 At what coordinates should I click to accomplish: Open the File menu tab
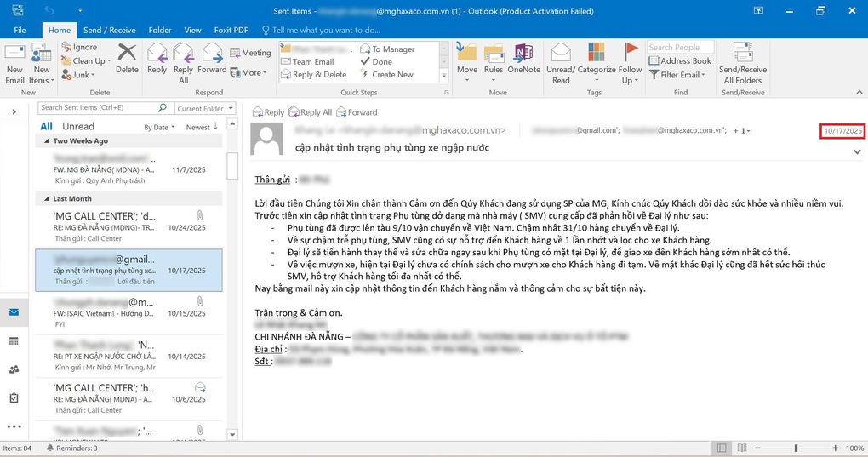pyautogui.click(x=20, y=30)
